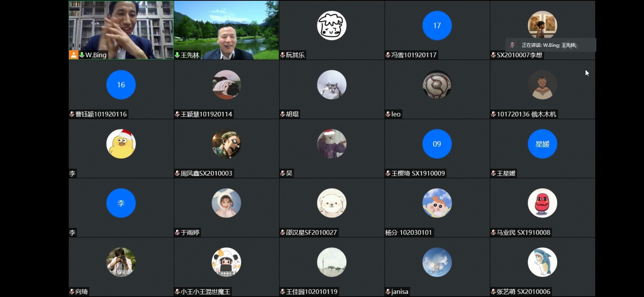
Task: Click the muted mic icon beside 阮其乐
Action: (x=283, y=55)
